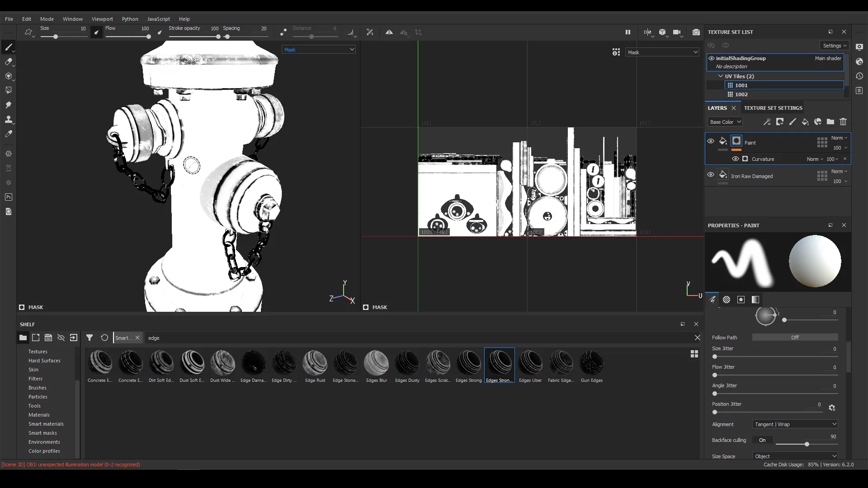Open the Log icon on right dock
The height and width of the screenshot is (488, 868).
click(x=859, y=90)
